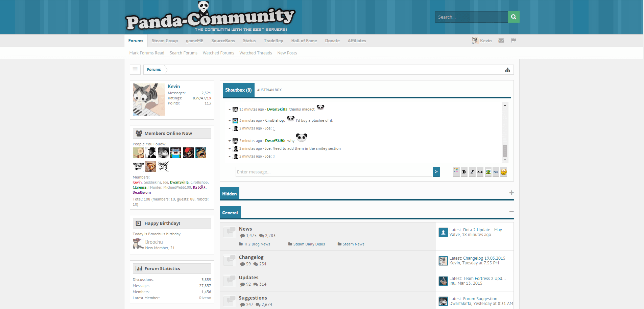
Task: Click the sitemap icon in breadcrumb bar
Action: 507,70
